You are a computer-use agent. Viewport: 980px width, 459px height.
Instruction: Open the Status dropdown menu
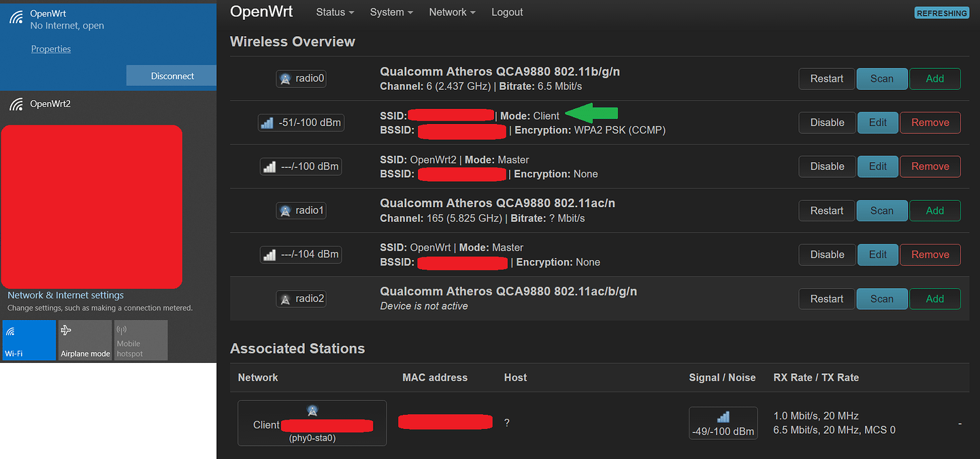(x=335, y=12)
